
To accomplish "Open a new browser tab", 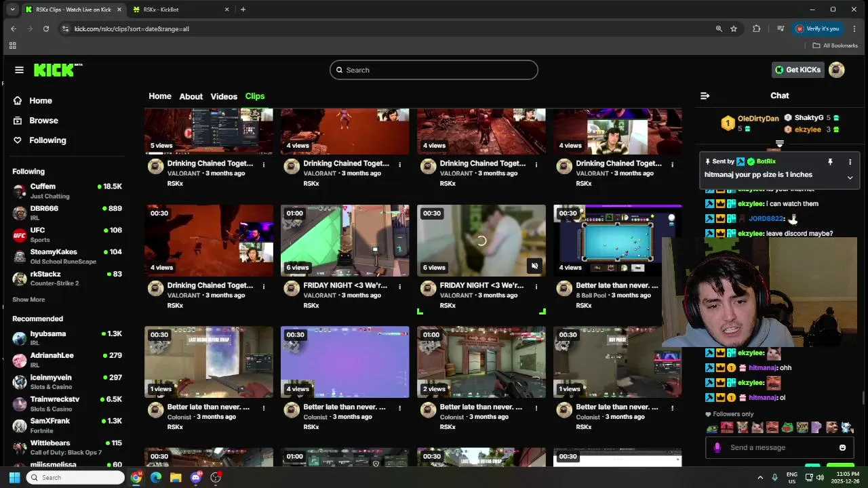I will pyautogui.click(x=243, y=9).
